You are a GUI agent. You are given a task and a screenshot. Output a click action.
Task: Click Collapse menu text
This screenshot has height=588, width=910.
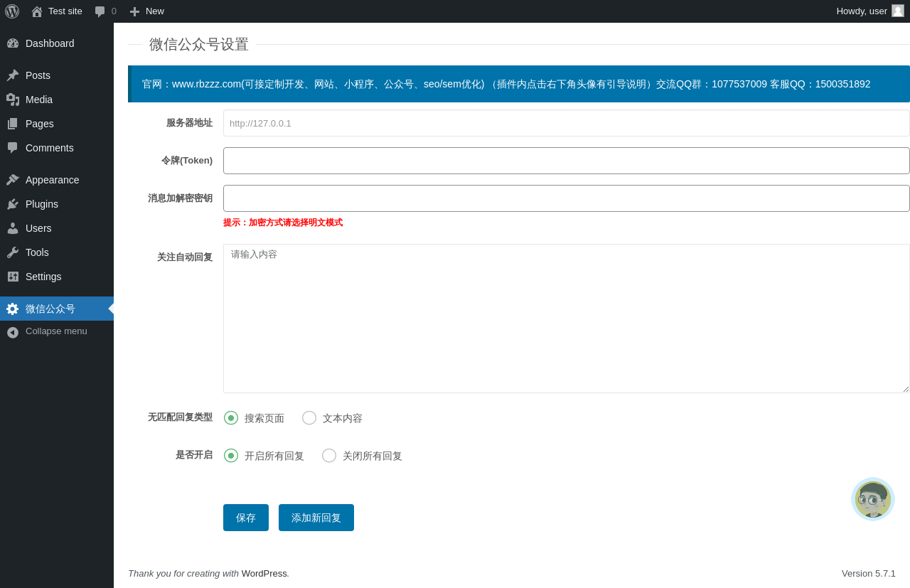point(56,331)
